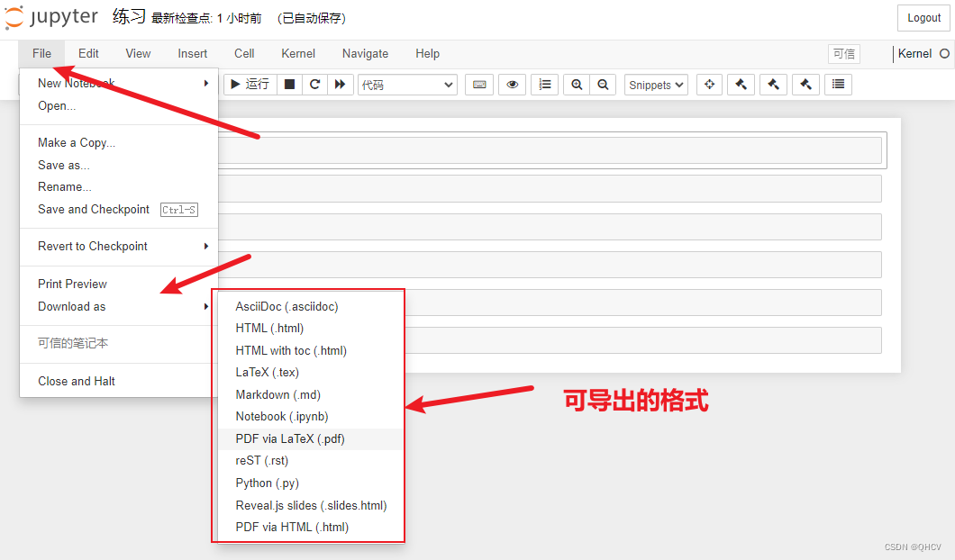Click the Jupyter logo

[x=51, y=17]
